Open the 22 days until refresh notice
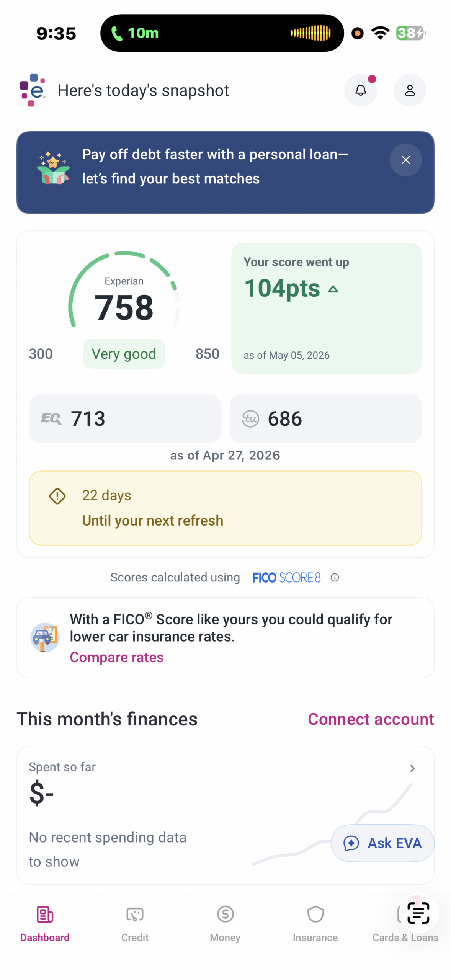The width and height of the screenshot is (451, 980). pos(225,508)
